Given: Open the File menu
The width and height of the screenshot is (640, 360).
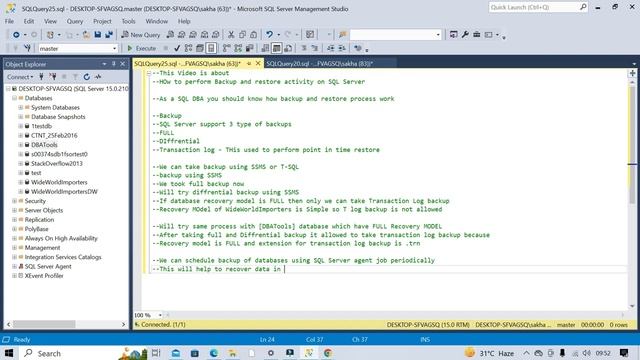Looking at the screenshot, I should (x=9, y=21).
